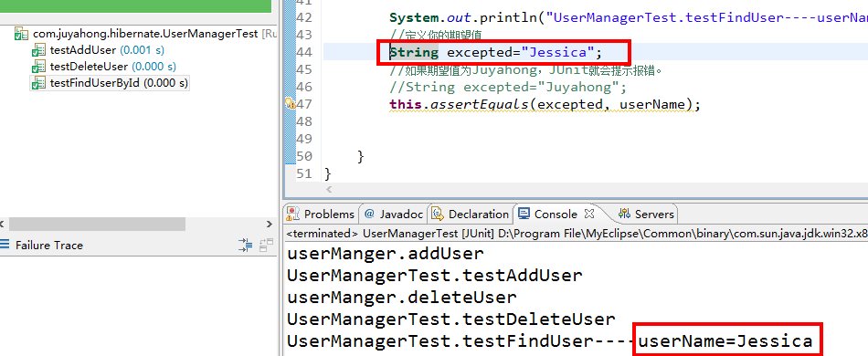Click the Failure Trace panel icon
The width and height of the screenshot is (868, 356).
pos(5,245)
